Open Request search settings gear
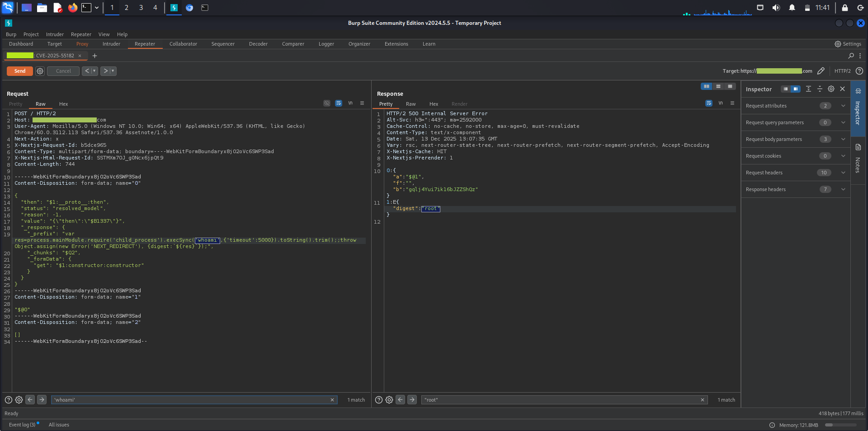Viewport: 868px width, 431px height. point(19,400)
